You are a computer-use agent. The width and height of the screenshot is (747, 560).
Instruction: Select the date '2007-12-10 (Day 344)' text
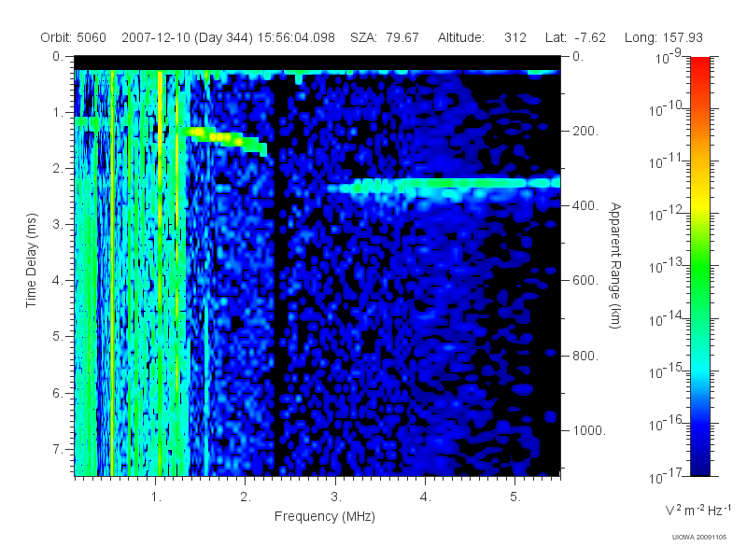[x=188, y=37]
